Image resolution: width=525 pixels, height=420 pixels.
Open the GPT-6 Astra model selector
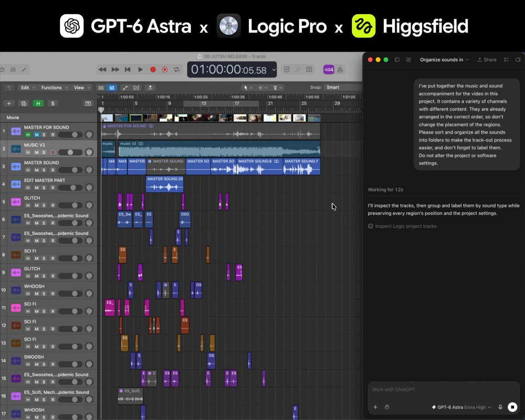click(461, 407)
